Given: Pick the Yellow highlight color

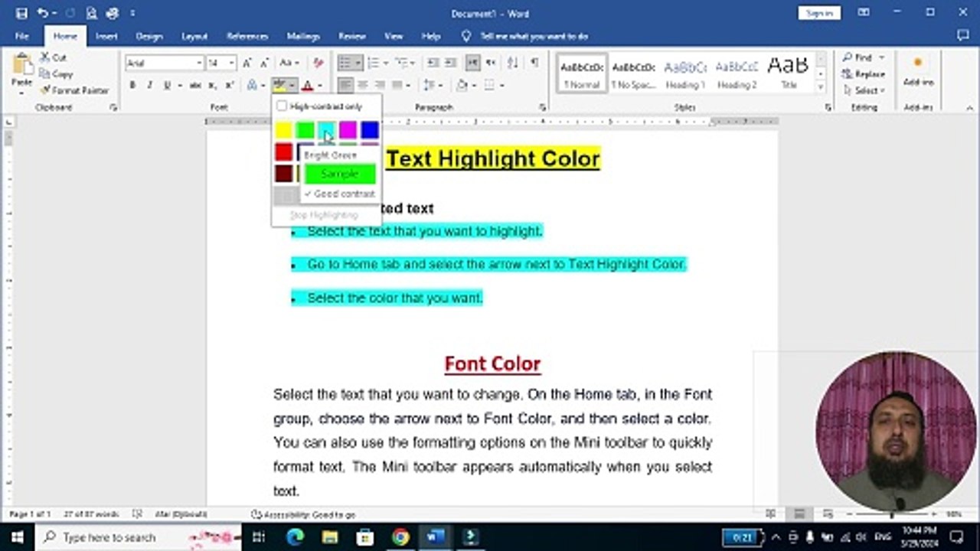Looking at the screenshot, I should [x=284, y=130].
